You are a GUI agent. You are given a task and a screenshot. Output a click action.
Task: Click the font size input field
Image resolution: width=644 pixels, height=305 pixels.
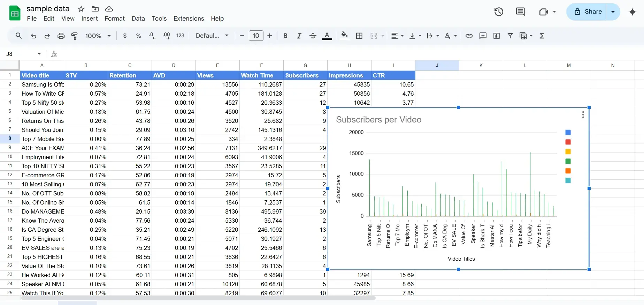point(256,36)
